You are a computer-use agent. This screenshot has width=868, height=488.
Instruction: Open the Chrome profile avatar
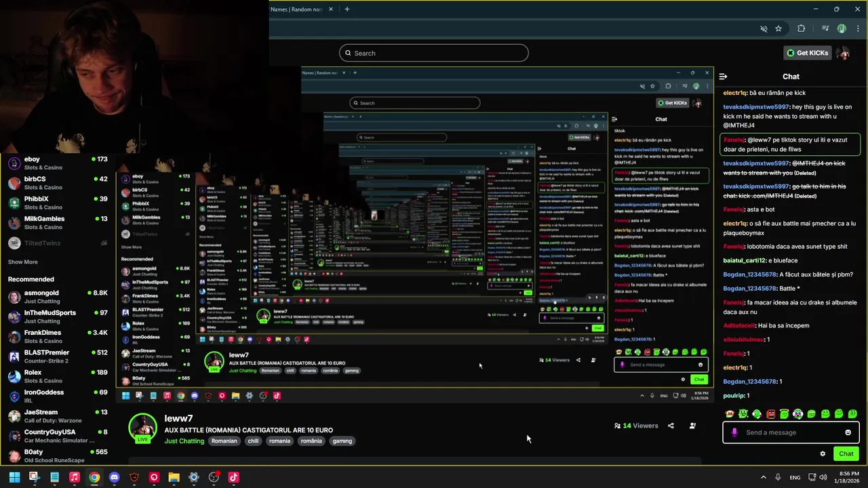point(842,28)
